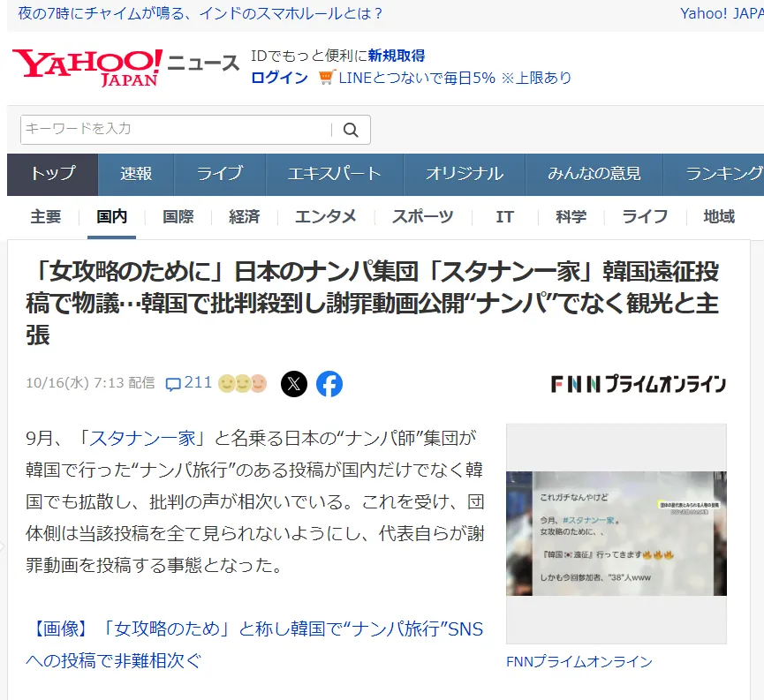Open the エンタメ news section
The width and height of the screenshot is (764, 700).
pyautogui.click(x=325, y=215)
